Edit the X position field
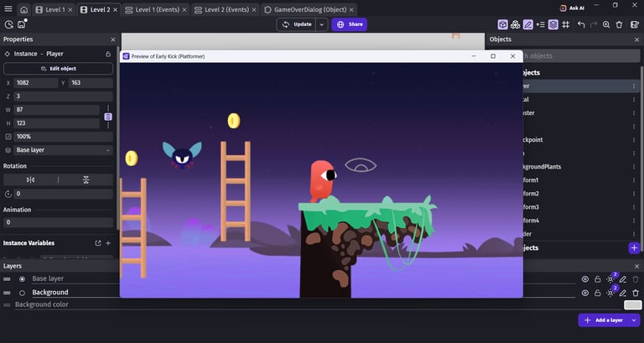This screenshot has height=343, width=644. [36, 82]
